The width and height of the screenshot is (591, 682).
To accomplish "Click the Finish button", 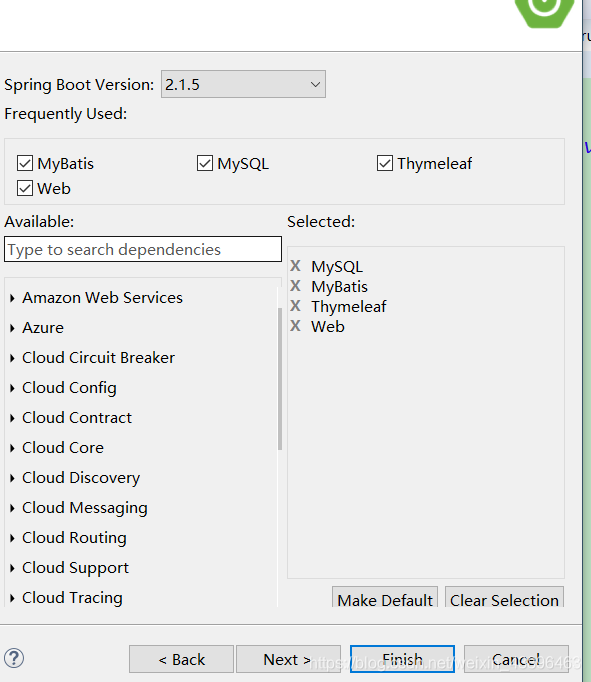I will [402, 659].
